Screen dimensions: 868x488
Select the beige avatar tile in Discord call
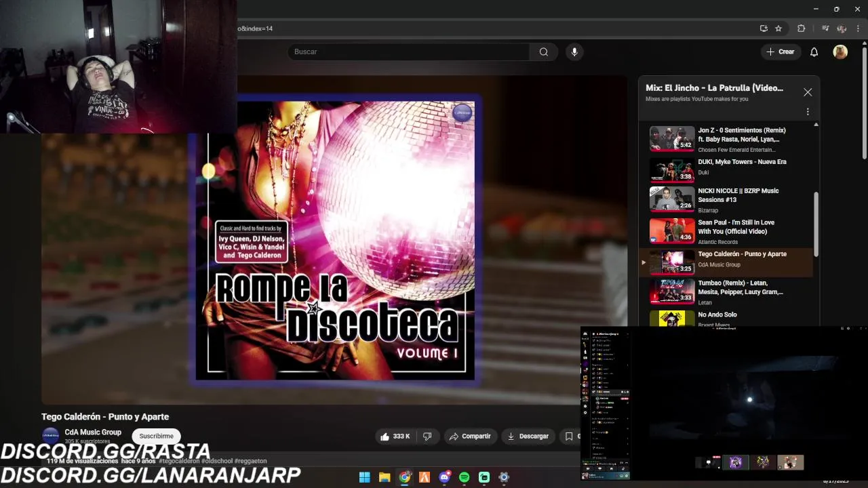(790, 462)
